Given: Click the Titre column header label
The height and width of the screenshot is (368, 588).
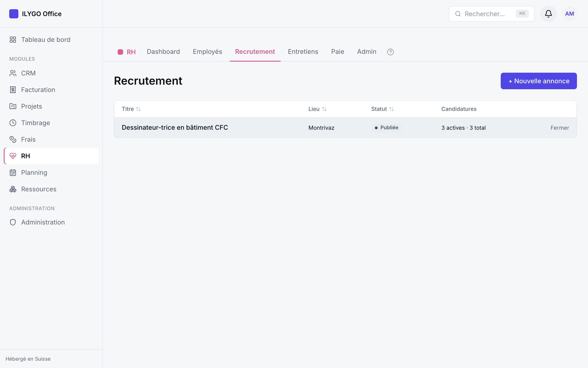Looking at the screenshot, I should (127, 109).
